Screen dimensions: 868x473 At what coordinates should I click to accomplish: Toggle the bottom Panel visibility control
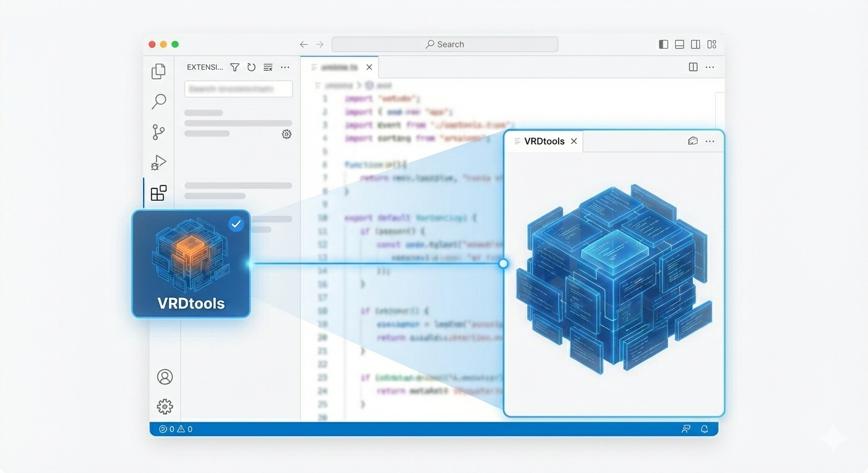679,44
